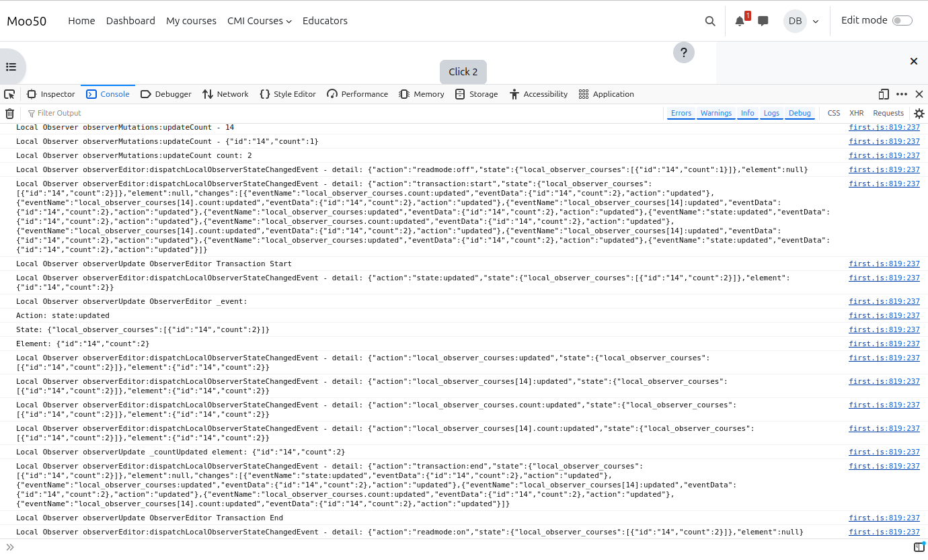The image size is (928, 560).
Task: Open console settings gear icon
Action: (x=919, y=114)
